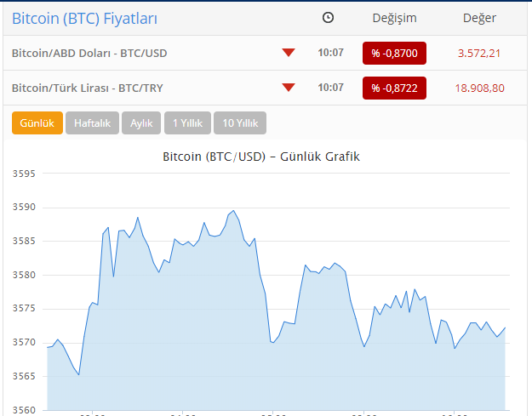The width and height of the screenshot is (532, 416).
Task: Click the clock icon in header
Action: click(328, 18)
